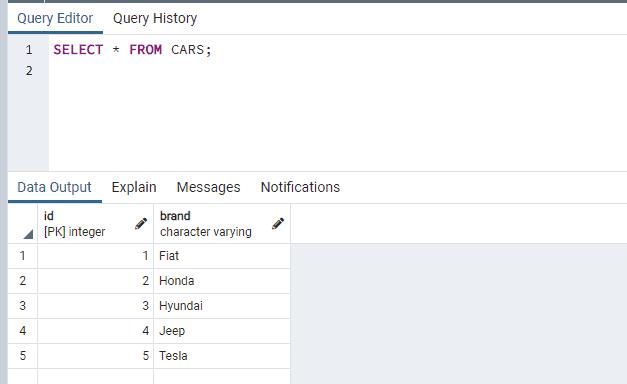This screenshot has height=384, width=627.
Task: Click the id cell of Jeep row
Action: coord(96,331)
